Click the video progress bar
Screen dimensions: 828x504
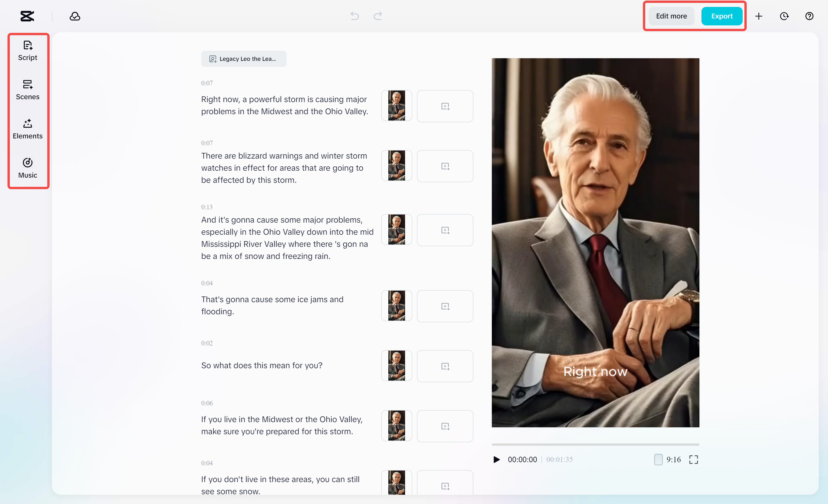coord(595,445)
